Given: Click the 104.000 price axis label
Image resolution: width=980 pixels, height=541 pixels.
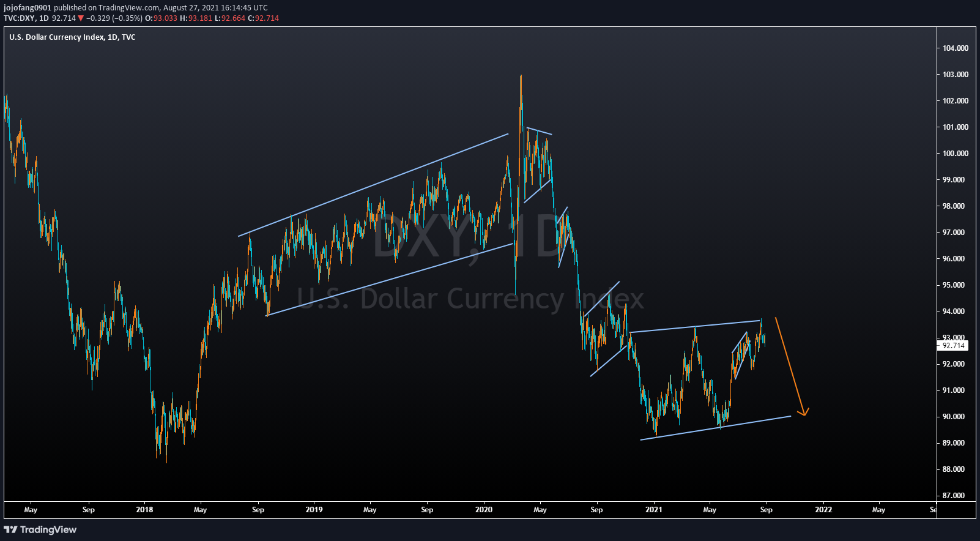Looking at the screenshot, I should [x=955, y=48].
